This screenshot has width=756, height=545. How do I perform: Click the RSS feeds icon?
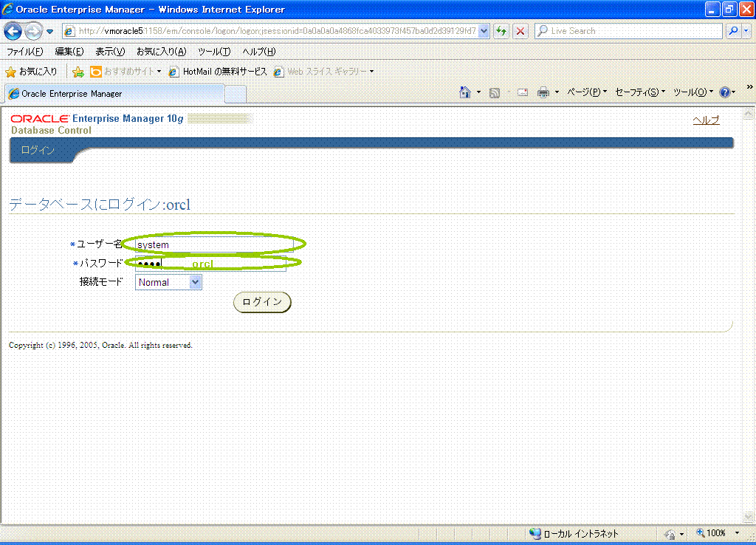click(494, 92)
